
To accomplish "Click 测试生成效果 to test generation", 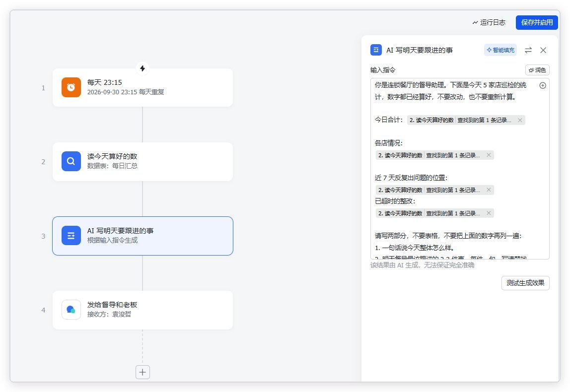I will (x=525, y=283).
